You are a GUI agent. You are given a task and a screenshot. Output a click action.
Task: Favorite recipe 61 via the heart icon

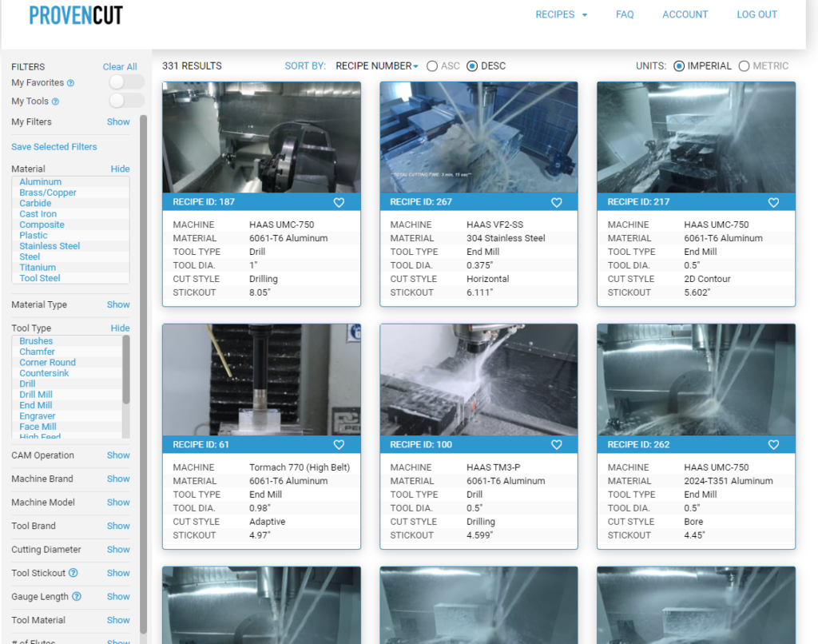click(339, 444)
